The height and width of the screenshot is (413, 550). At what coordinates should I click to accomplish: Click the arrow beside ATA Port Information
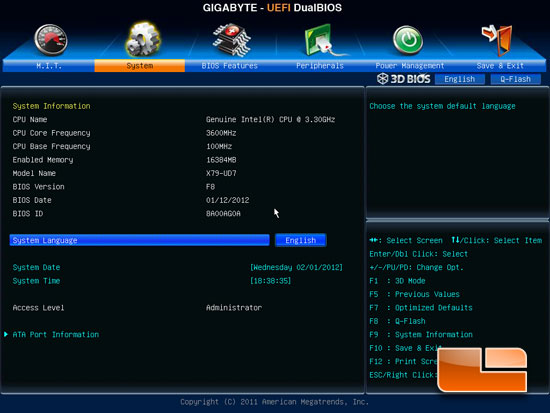pyautogui.click(x=6, y=334)
